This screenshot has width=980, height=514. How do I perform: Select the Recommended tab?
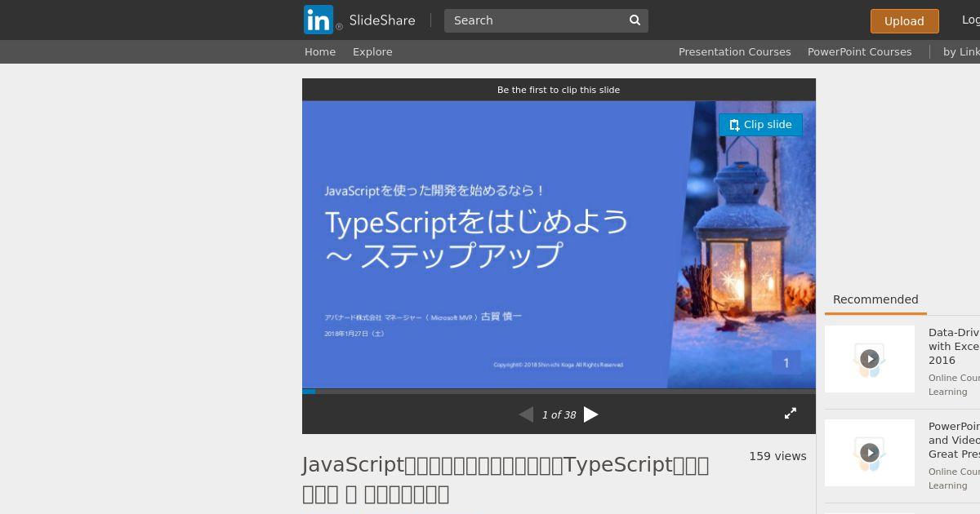(x=875, y=299)
